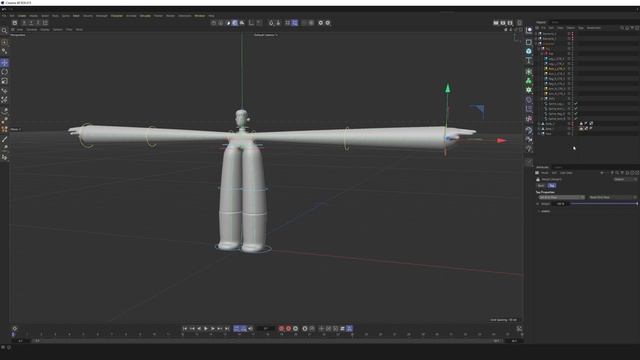Open the Window menu
The height and width of the screenshot is (360, 640).
pyautogui.click(x=200, y=16)
